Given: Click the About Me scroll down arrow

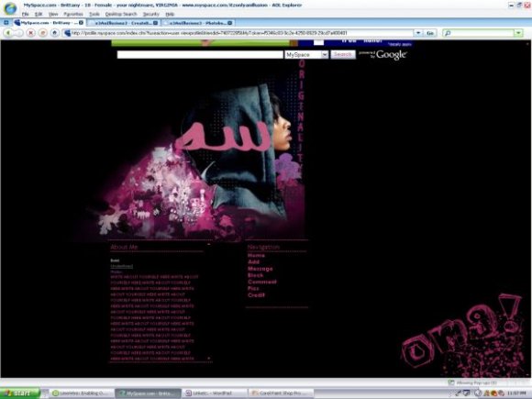Looking at the screenshot, I should click(x=209, y=359).
